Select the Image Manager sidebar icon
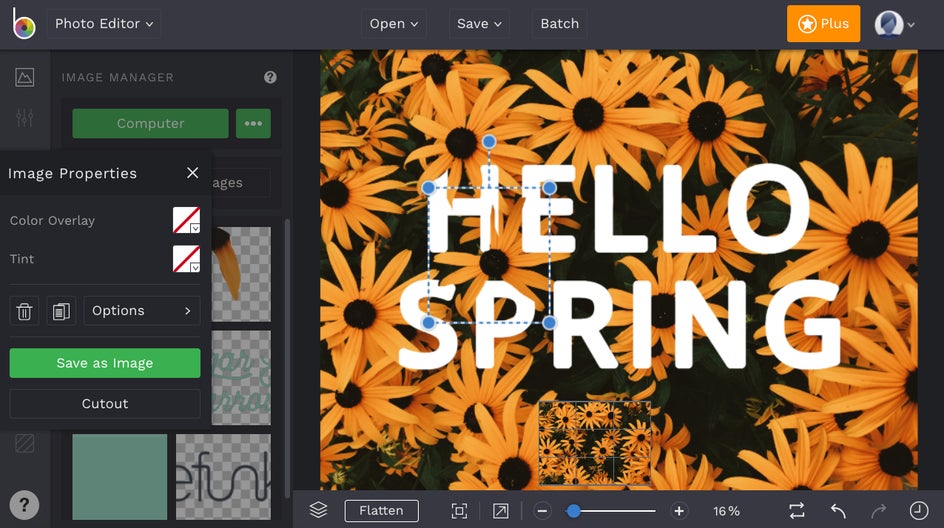Viewport: 944px width, 528px height. point(25,77)
